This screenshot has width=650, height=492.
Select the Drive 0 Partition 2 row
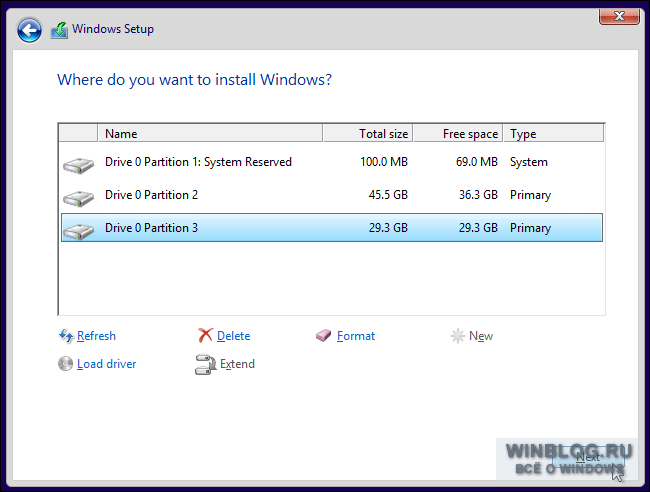332,195
